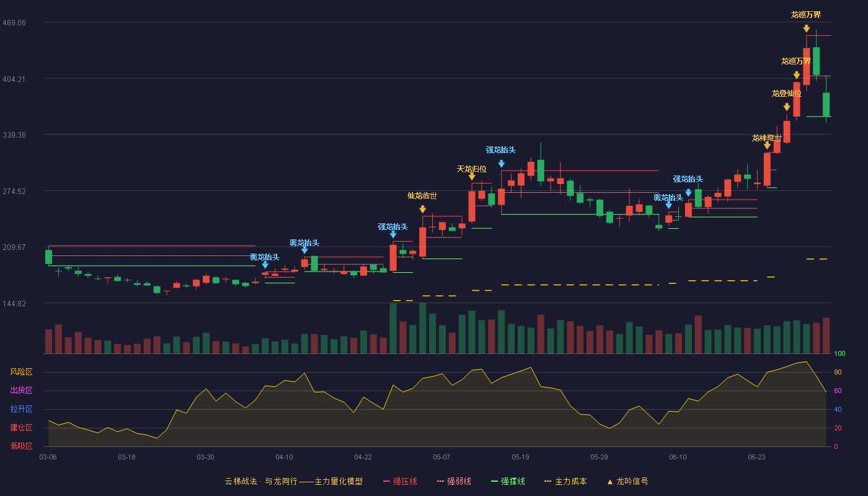Click the magenta 60 indicator scale value

838,391
